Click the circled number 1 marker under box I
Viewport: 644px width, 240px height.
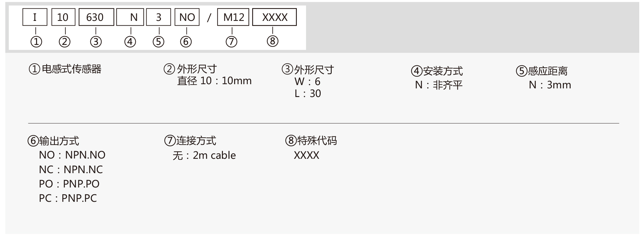point(36,42)
